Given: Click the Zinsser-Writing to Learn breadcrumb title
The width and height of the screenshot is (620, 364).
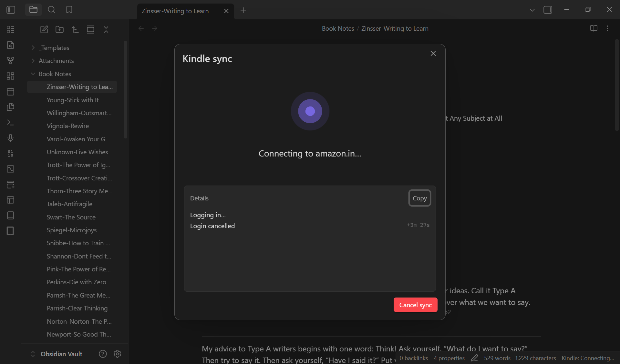Looking at the screenshot, I should (x=395, y=28).
